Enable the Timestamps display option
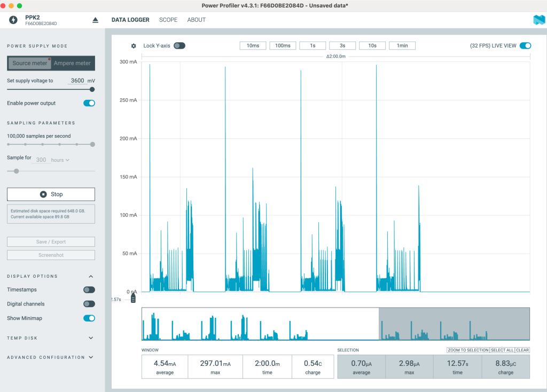The image size is (547, 392). 89,289
